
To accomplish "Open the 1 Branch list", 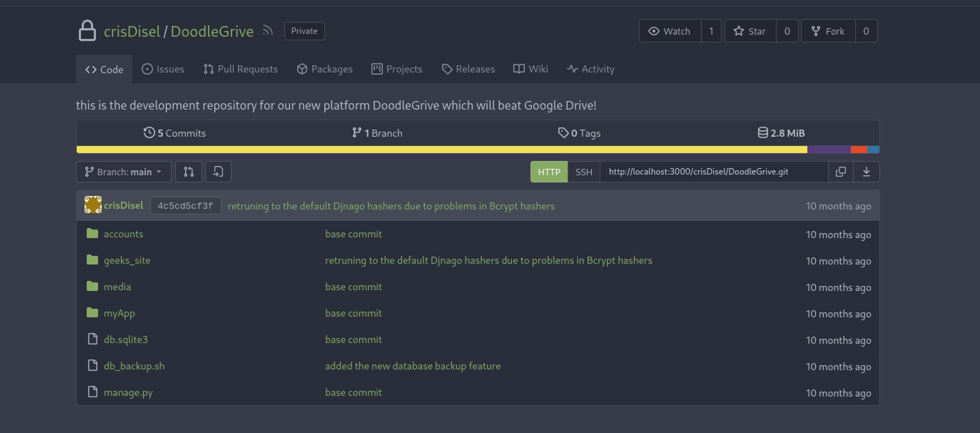I will pyautogui.click(x=377, y=133).
